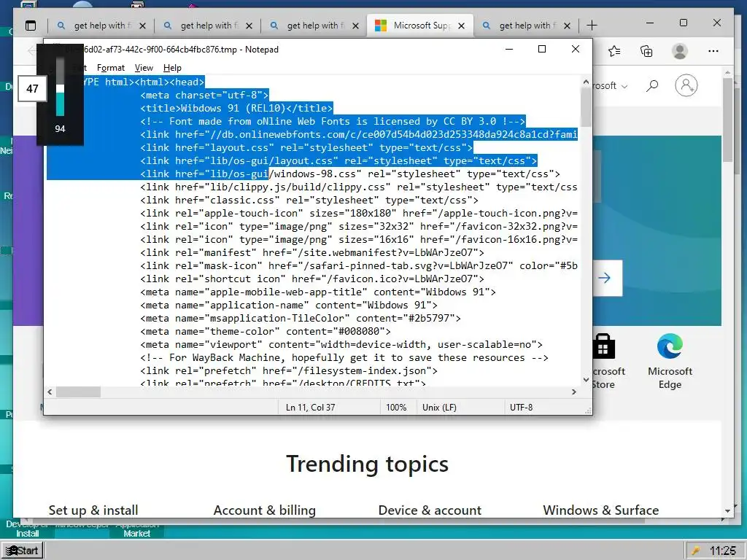Click Notepad horizontal scrollbar right arrow

(573, 392)
